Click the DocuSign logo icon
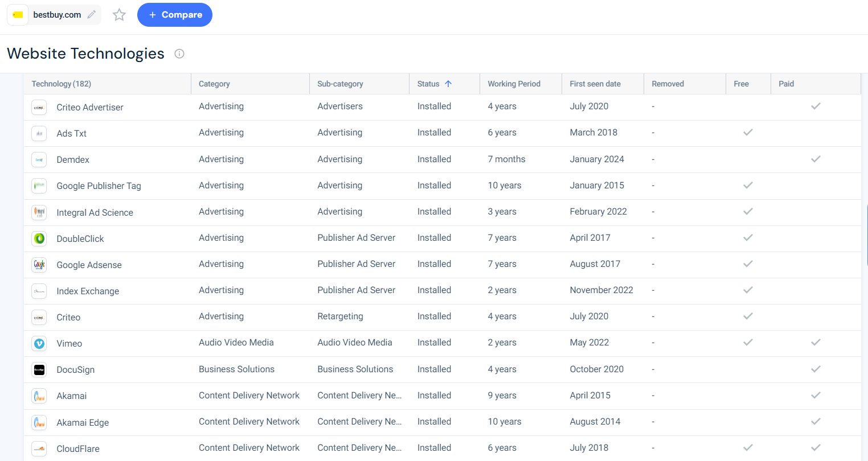Viewport: 868px width, 461px height. [x=39, y=369]
